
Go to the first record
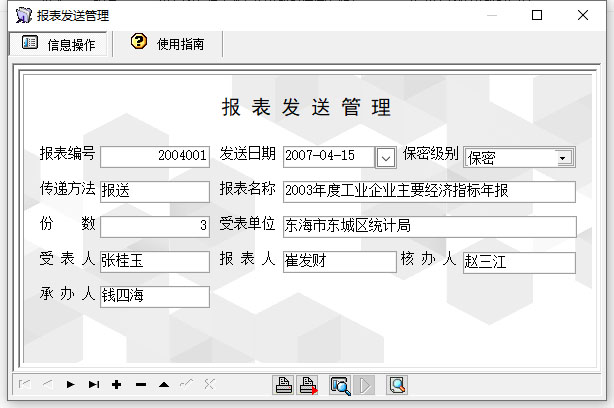(x=25, y=385)
